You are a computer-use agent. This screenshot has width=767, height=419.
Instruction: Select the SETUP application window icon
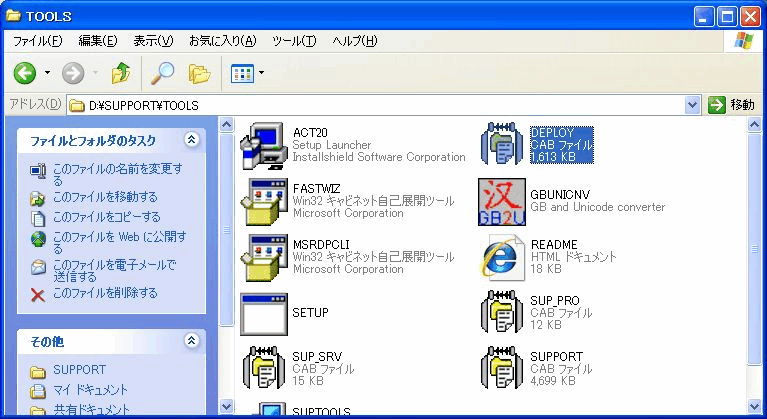coord(264,314)
